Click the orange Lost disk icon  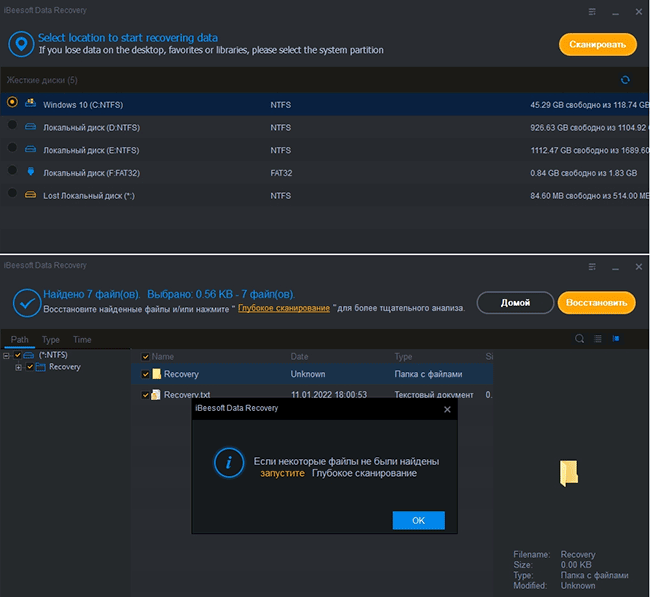pyautogui.click(x=30, y=194)
